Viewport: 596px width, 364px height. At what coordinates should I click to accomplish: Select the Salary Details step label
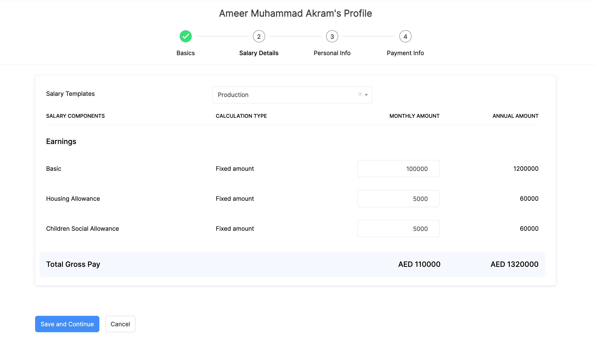[x=259, y=53]
